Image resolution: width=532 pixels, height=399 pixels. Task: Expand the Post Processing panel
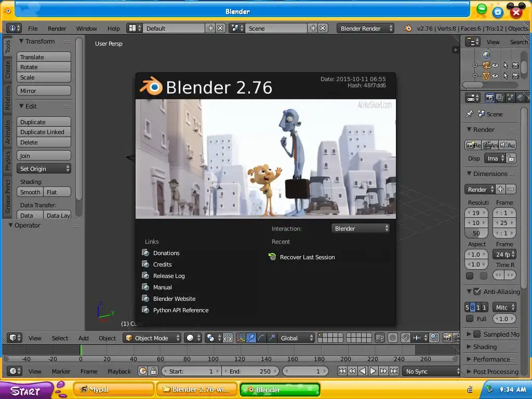[x=469, y=371]
